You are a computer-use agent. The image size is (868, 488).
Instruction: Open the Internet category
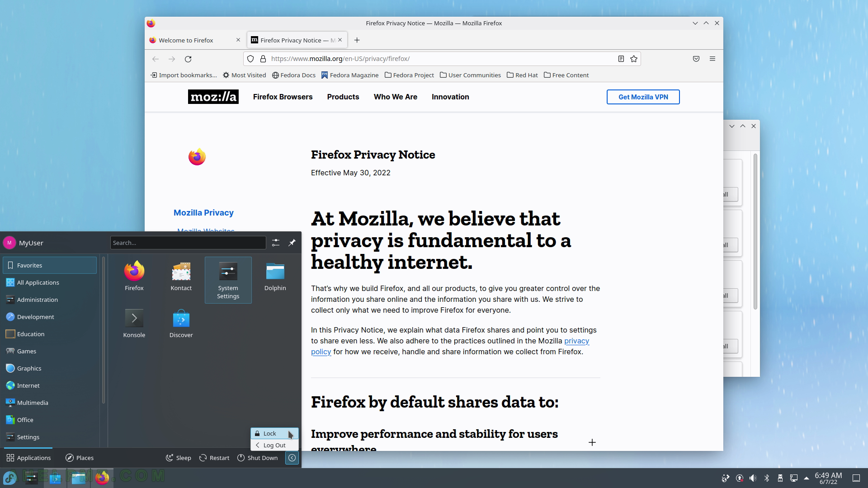50,385
